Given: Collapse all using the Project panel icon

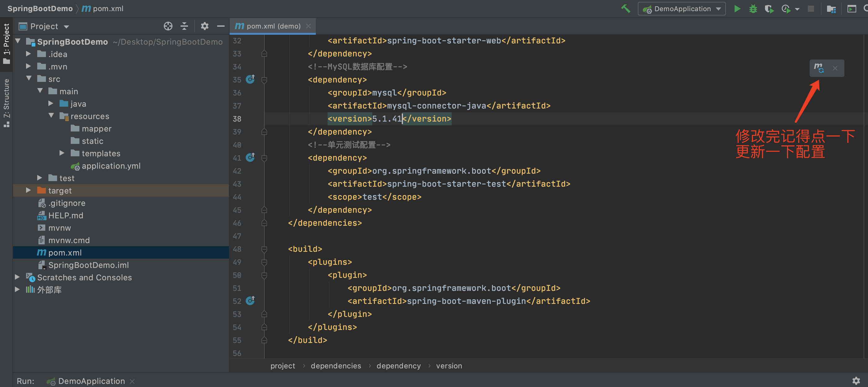Looking at the screenshot, I should (184, 26).
